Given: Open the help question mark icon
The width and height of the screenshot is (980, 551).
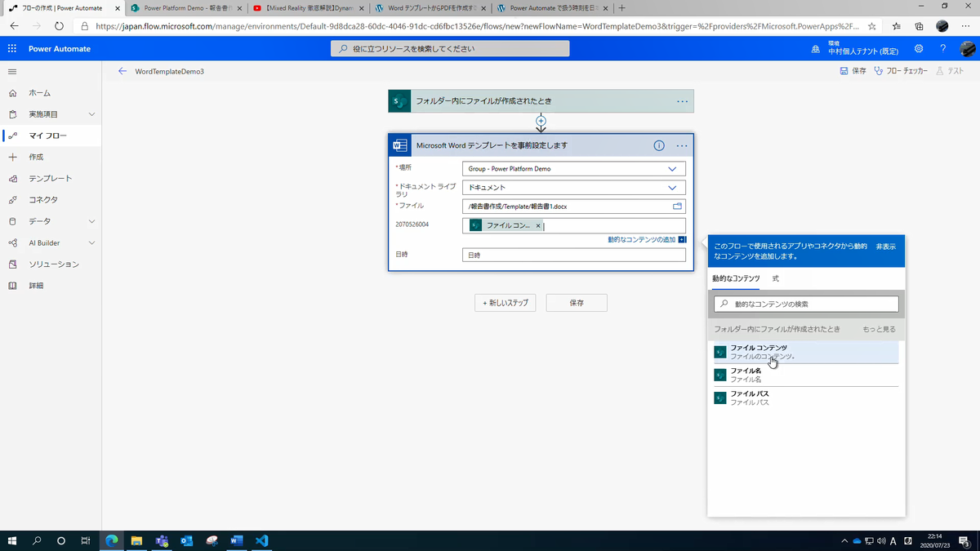Looking at the screenshot, I should (x=942, y=49).
